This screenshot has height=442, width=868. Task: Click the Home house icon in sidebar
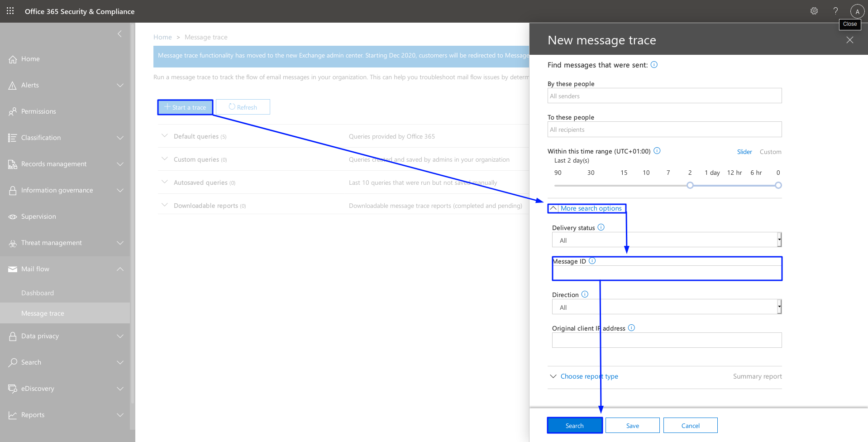click(13, 59)
